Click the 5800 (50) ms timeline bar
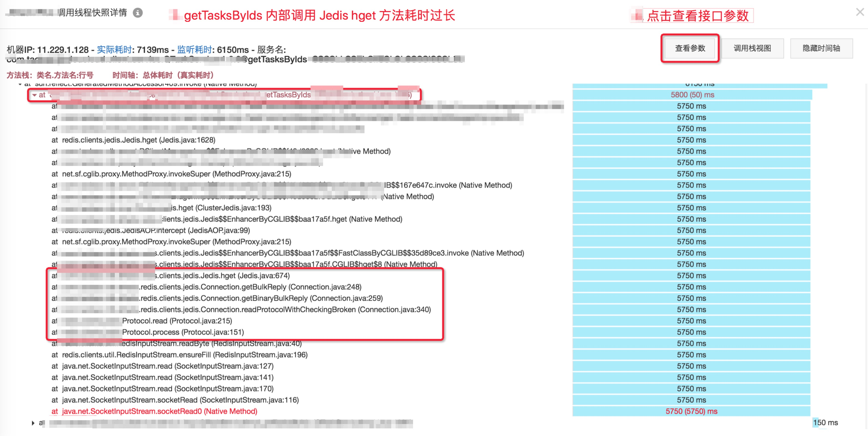The image size is (868, 436). (692, 95)
